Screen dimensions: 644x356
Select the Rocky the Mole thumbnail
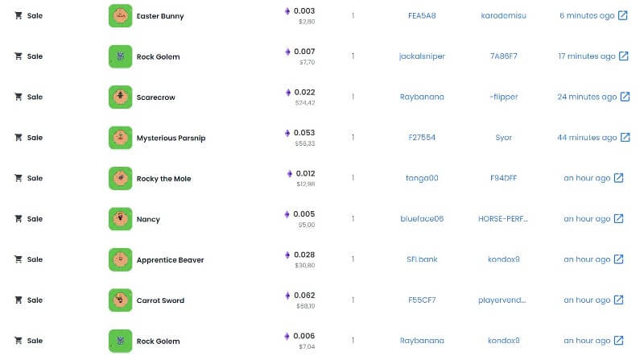[x=120, y=178]
